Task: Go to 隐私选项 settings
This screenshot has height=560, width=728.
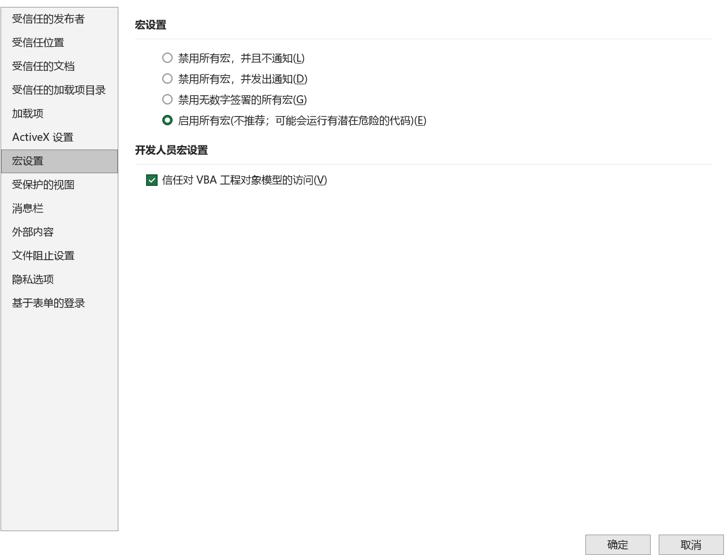Action: tap(32, 279)
